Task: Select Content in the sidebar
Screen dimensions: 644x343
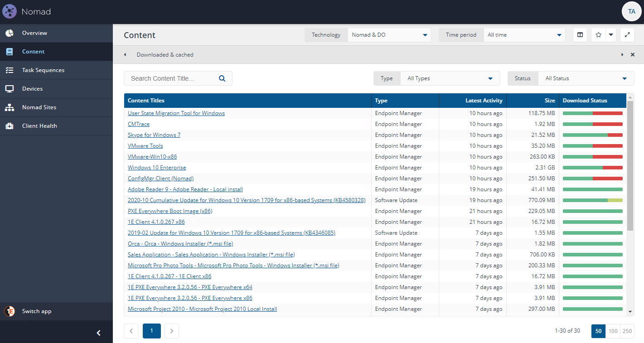Action: click(56, 52)
